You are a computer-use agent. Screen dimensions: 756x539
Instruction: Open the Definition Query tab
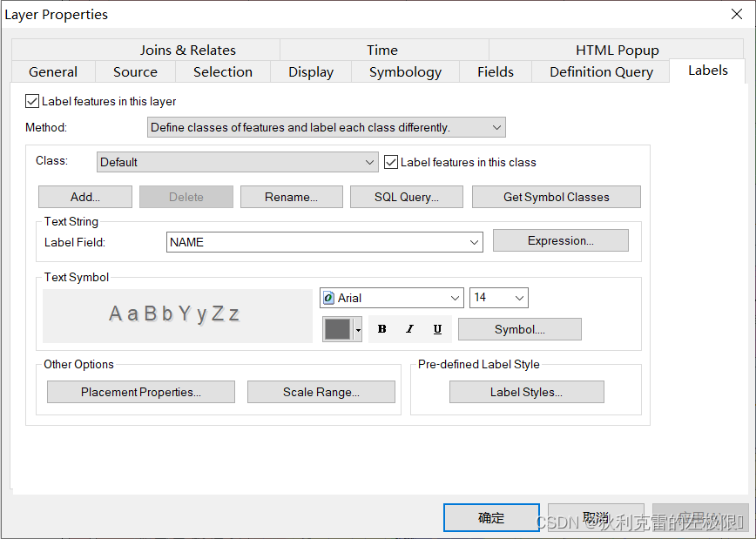click(600, 71)
